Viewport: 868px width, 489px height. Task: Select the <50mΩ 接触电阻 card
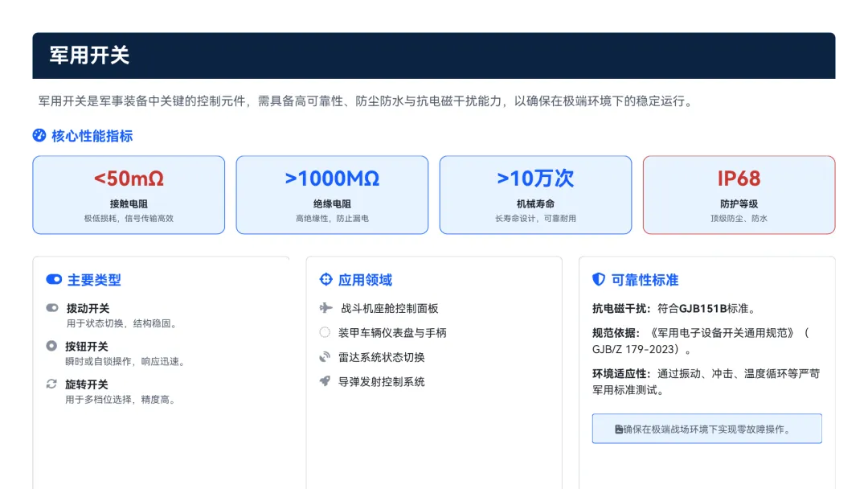point(129,195)
